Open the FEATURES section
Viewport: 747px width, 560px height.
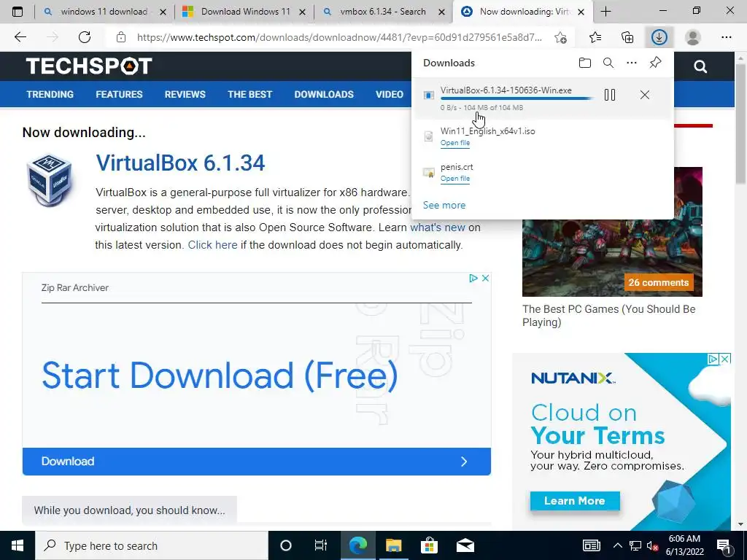coord(119,94)
